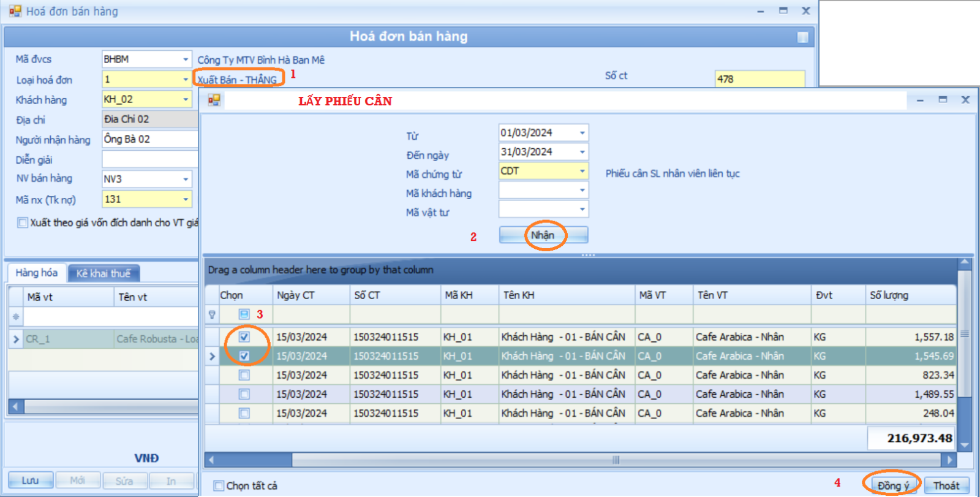
Task: Uncheck the row with quantity 1,557.18
Action: (244, 337)
